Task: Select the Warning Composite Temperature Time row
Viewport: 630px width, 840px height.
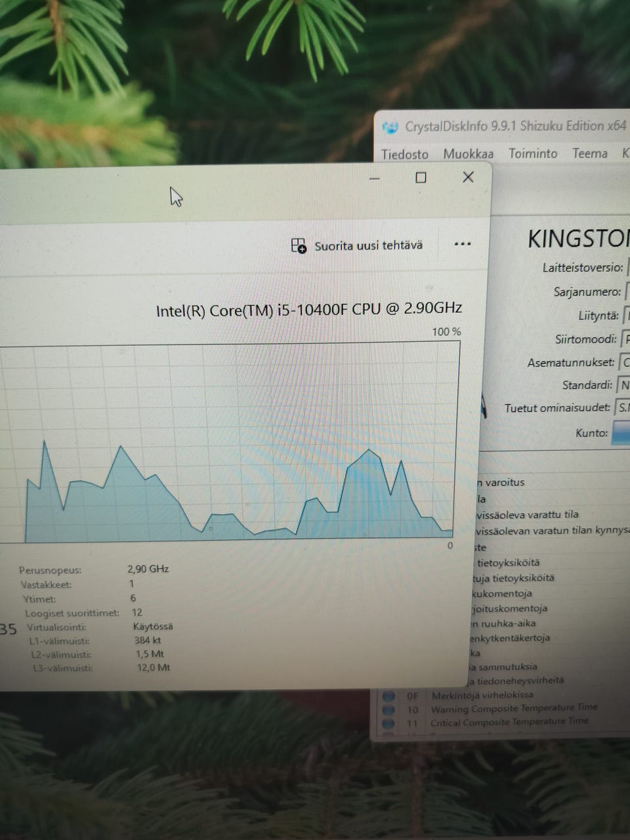Action: (501, 709)
